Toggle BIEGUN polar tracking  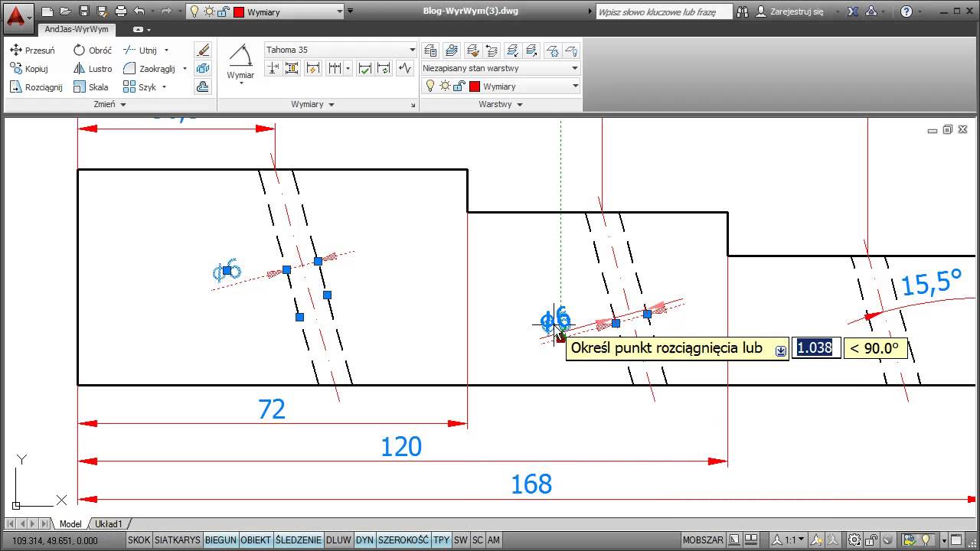coord(220,540)
